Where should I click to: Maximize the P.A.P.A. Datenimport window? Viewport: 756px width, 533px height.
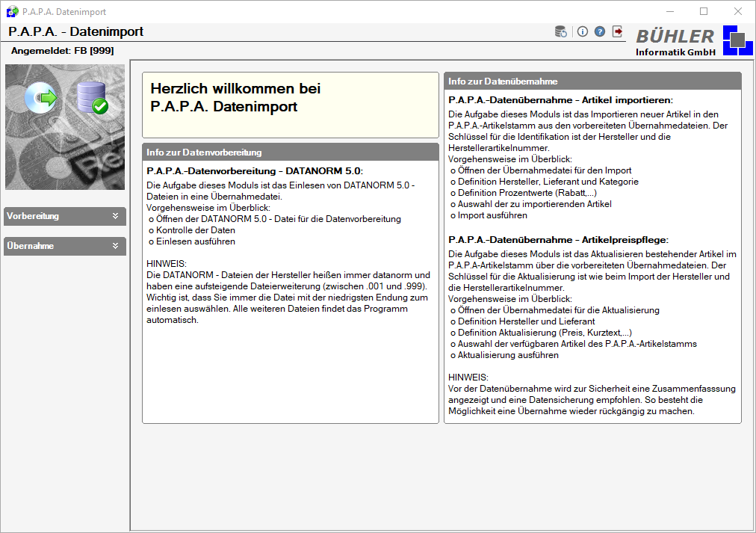704,11
